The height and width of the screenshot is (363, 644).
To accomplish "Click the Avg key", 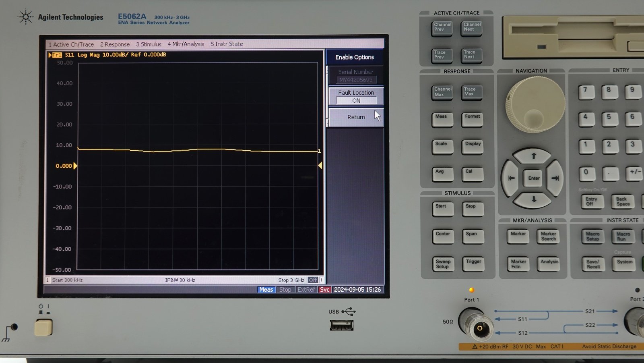I will click(442, 175).
